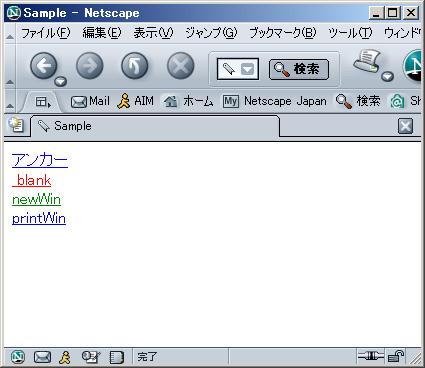This screenshot has height=368, width=425.
Task: Open the Back button history dropdown arrow
Action: [60, 81]
